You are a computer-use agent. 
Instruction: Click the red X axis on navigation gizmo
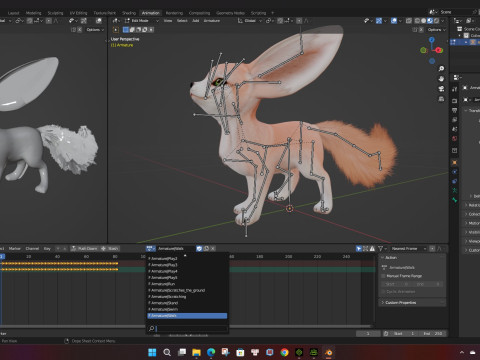[x=439, y=50]
